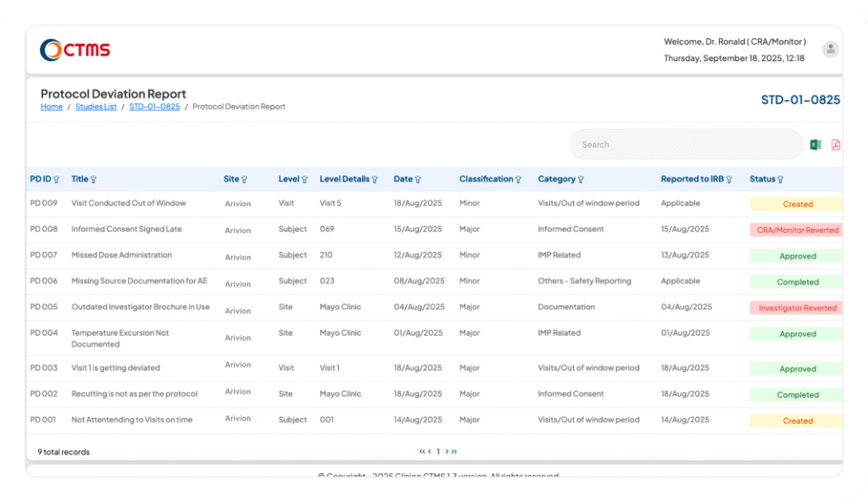Sort by the Reported to IRB header
This screenshot has height=501, width=868.
click(x=692, y=180)
